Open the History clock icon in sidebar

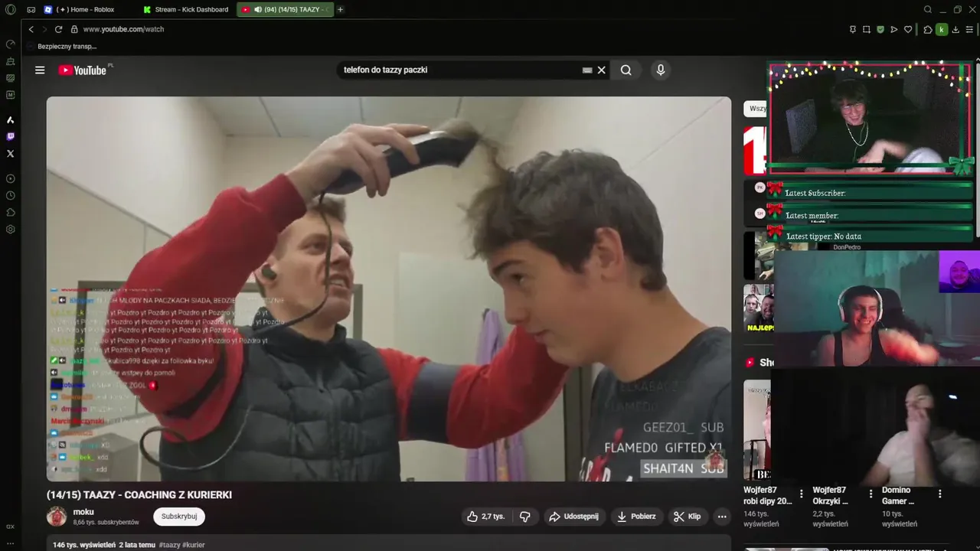10,195
